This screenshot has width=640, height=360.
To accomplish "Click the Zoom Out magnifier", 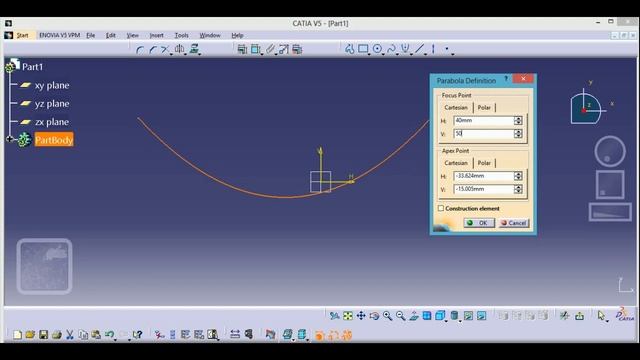I will coord(400,316).
